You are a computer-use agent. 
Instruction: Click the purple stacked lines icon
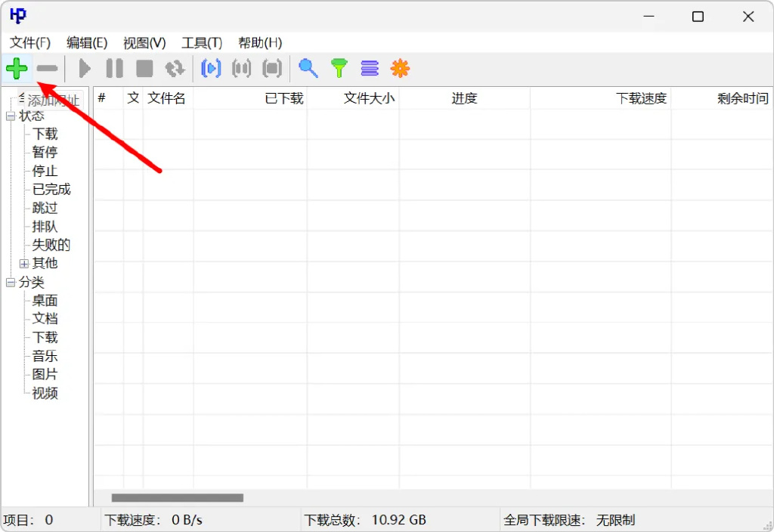point(370,69)
